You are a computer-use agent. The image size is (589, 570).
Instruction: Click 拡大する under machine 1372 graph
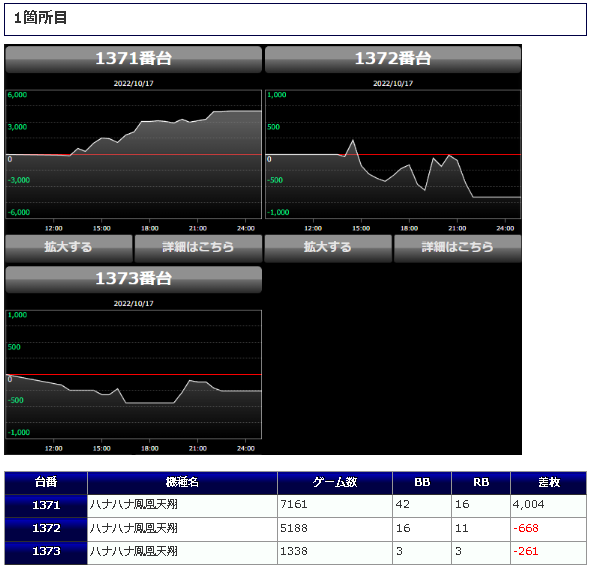tap(328, 248)
